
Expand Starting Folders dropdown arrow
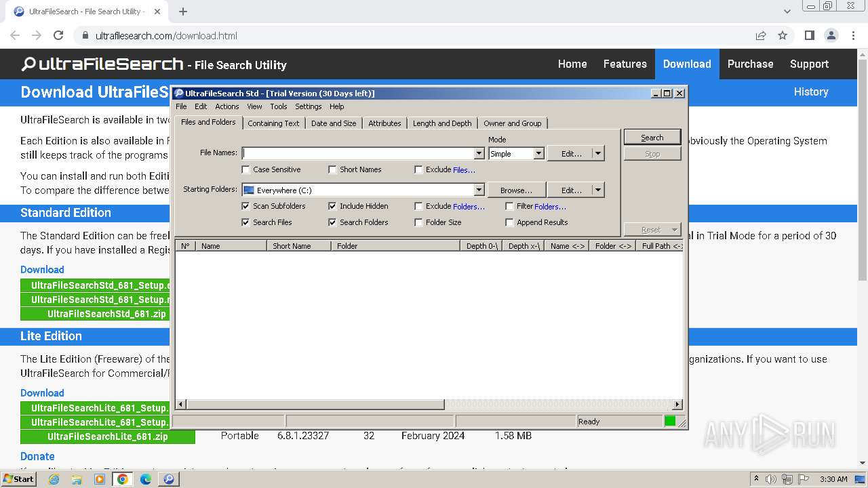coord(479,190)
